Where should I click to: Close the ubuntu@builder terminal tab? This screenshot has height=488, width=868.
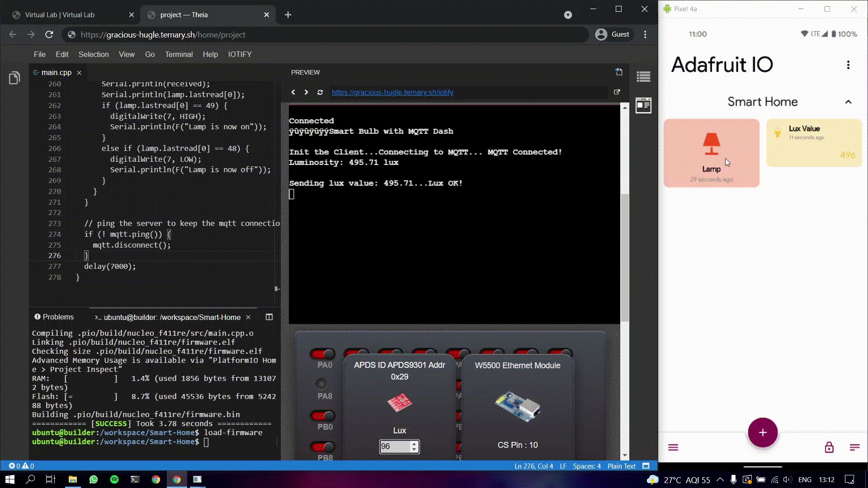point(248,317)
